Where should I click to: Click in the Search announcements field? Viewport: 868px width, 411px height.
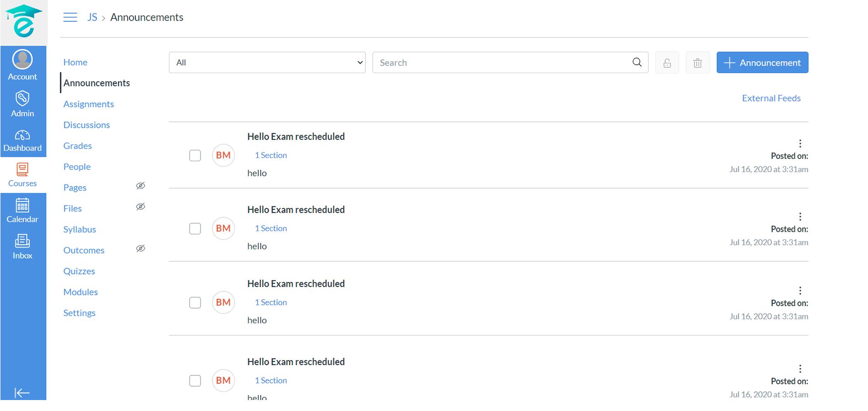tap(503, 63)
